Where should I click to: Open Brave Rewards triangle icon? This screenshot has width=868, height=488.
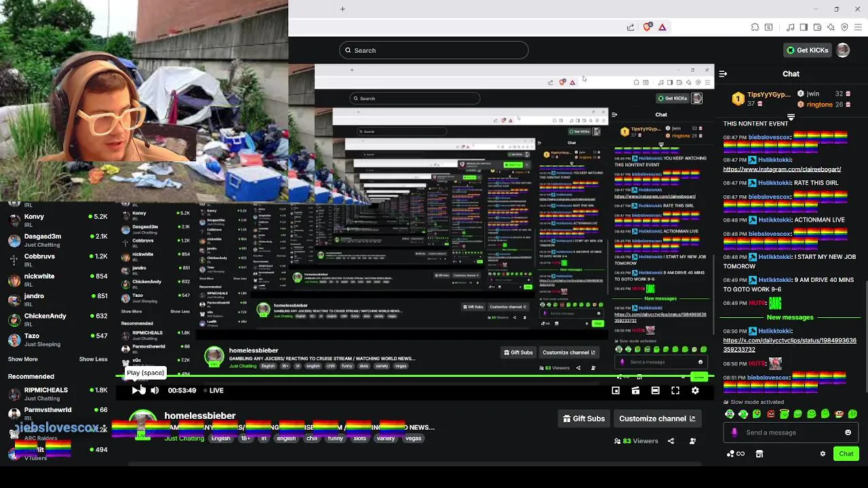pyautogui.click(x=662, y=27)
